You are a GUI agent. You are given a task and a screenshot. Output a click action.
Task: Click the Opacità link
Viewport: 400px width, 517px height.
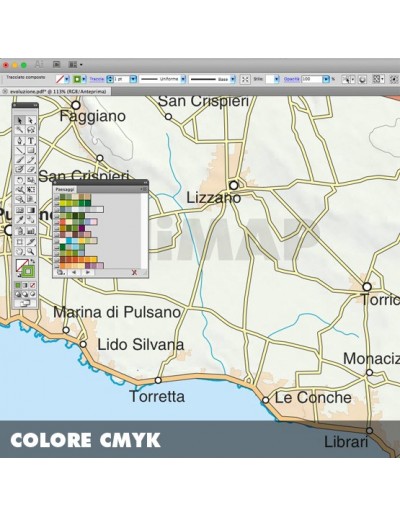[292, 79]
